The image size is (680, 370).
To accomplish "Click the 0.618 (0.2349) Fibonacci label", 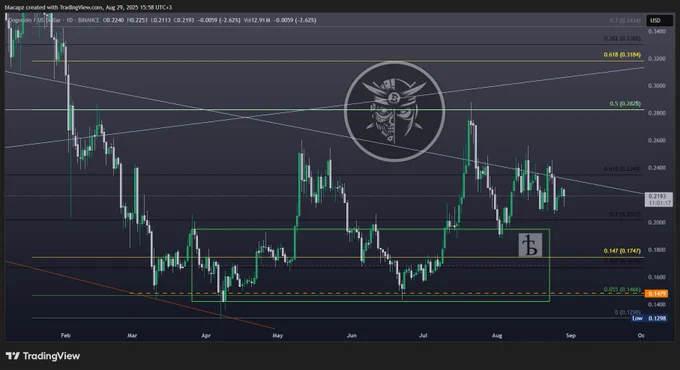I will [x=622, y=169].
